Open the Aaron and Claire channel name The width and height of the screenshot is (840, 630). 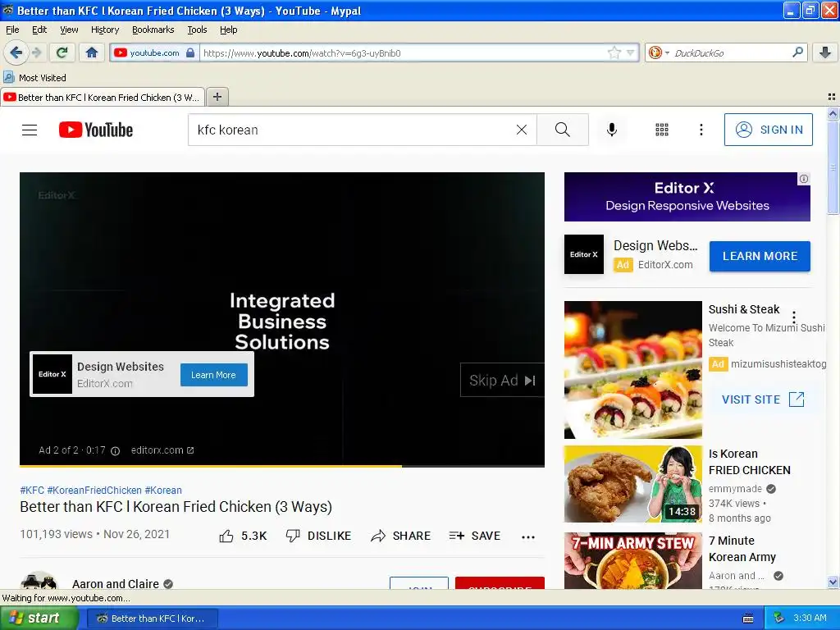click(116, 584)
